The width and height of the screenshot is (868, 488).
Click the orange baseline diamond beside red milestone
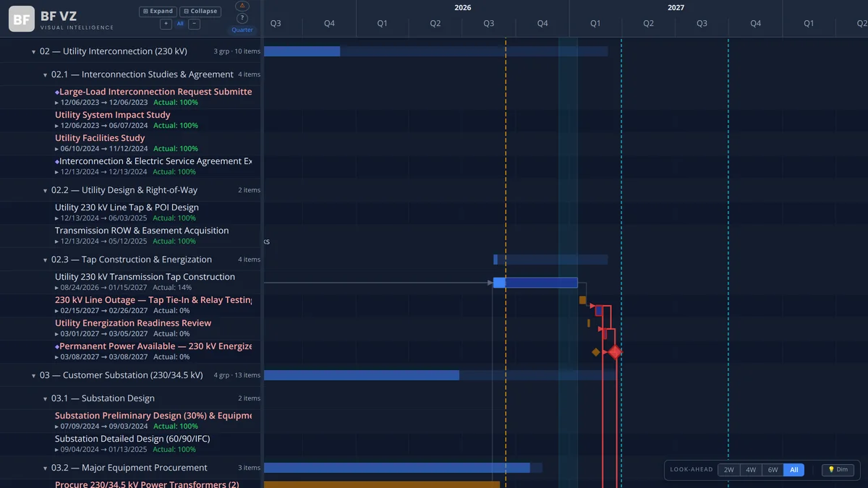point(596,352)
